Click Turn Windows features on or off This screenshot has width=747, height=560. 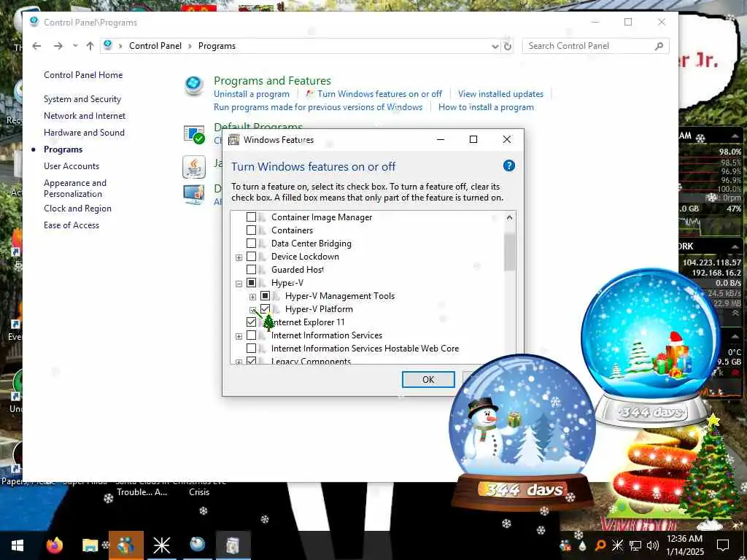379,94
